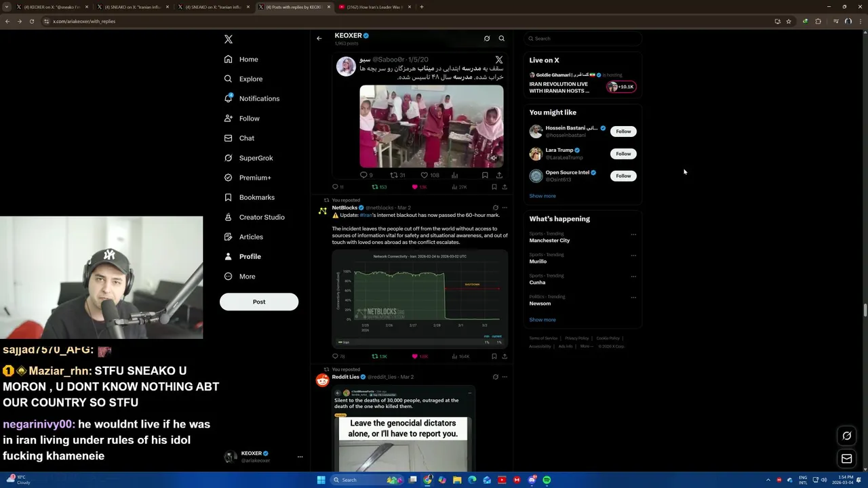
Task: Click the Post button
Action: (x=259, y=302)
